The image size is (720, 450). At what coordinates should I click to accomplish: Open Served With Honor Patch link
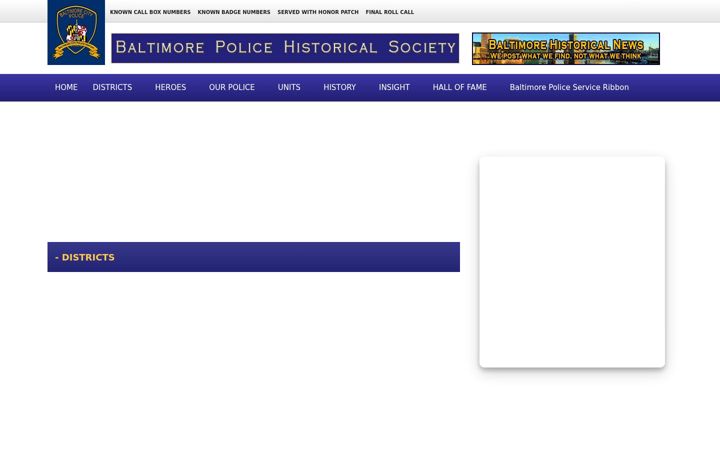[318, 12]
